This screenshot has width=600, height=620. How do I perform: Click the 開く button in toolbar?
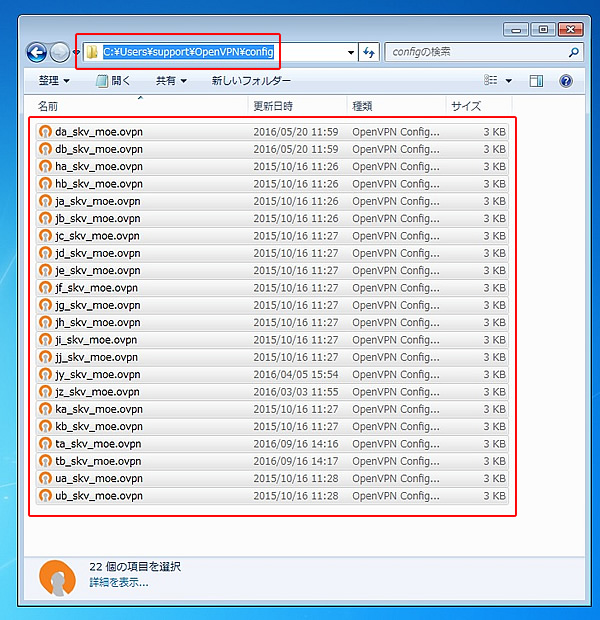coord(113,81)
